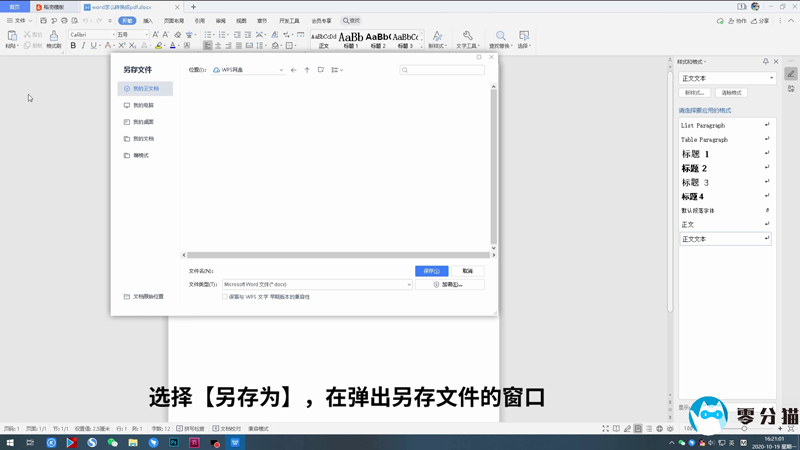Click the align left paragraph icon
Screen dimensions: 800x450
[207, 46]
